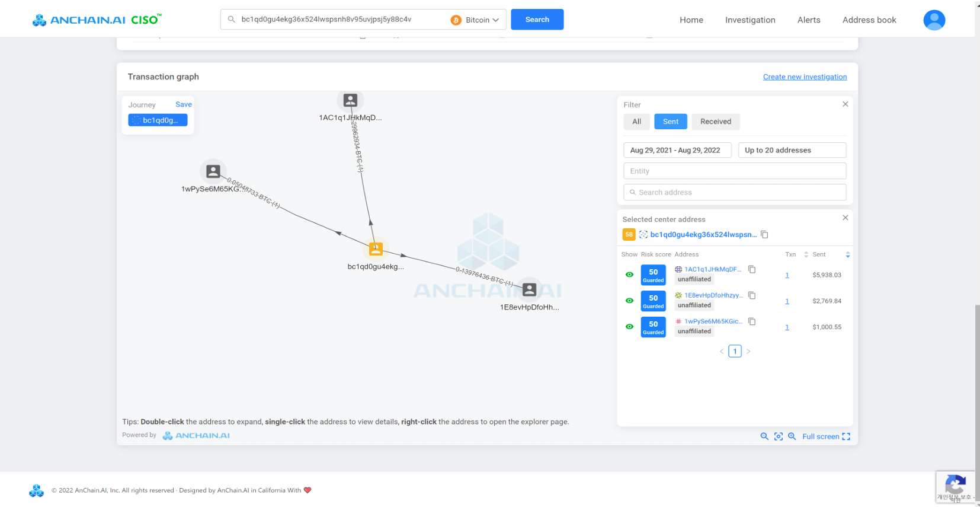
Task: Open the Txn count link for $5,938.03 row
Action: click(787, 275)
